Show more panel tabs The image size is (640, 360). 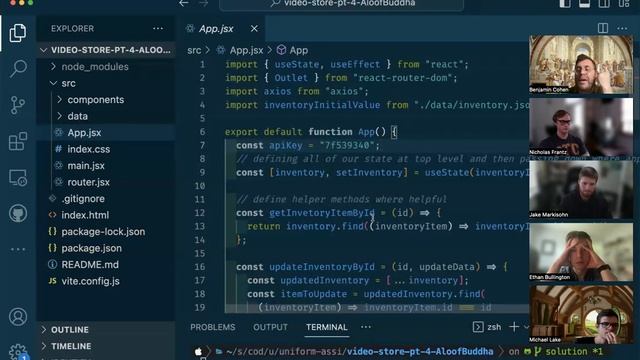tap(366, 327)
